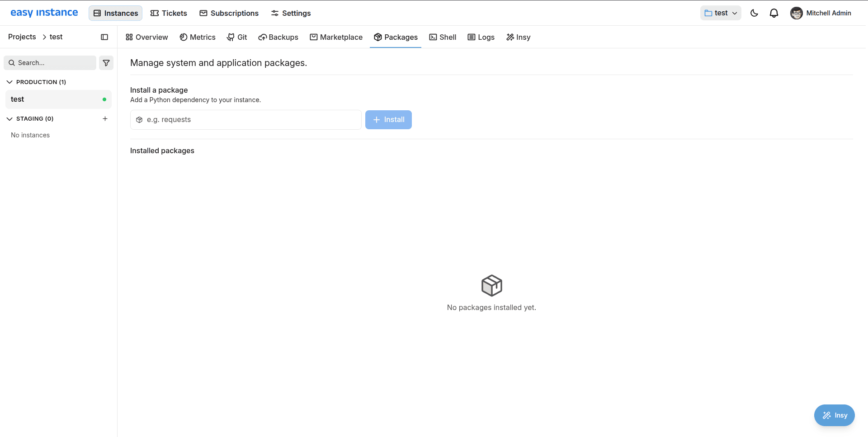
Task: Open the floating Insy assistant button
Action: pyautogui.click(x=835, y=415)
